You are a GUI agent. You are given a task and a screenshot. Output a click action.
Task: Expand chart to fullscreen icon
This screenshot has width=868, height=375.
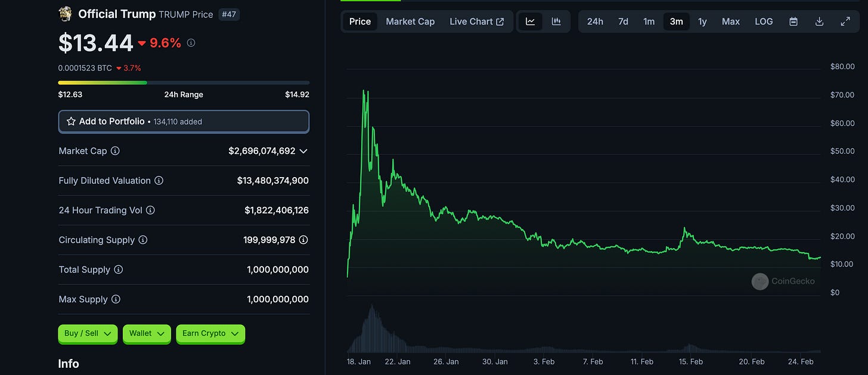[845, 21]
